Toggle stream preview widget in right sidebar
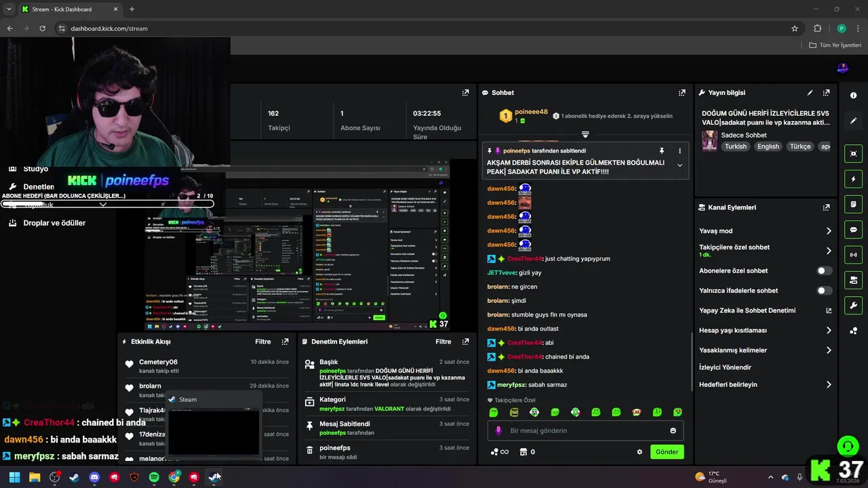The image size is (868, 488). pos(853,154)
